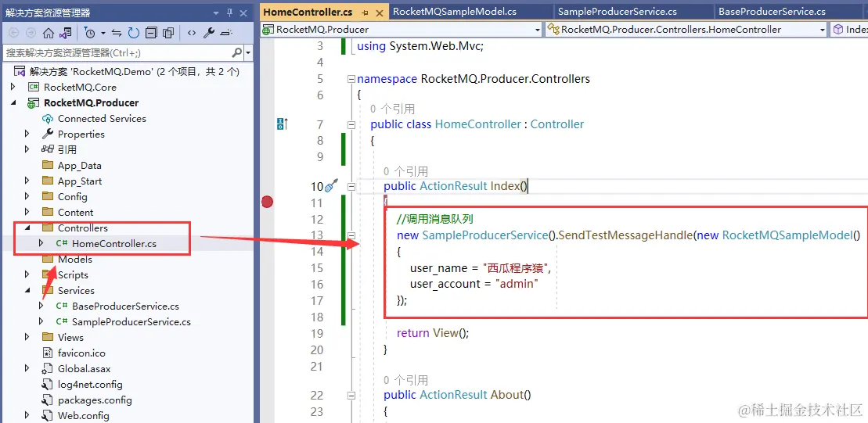868x423 pixels.
Task: Select log4net.config file
Action: pyautogui.click(x=90, y=384)
